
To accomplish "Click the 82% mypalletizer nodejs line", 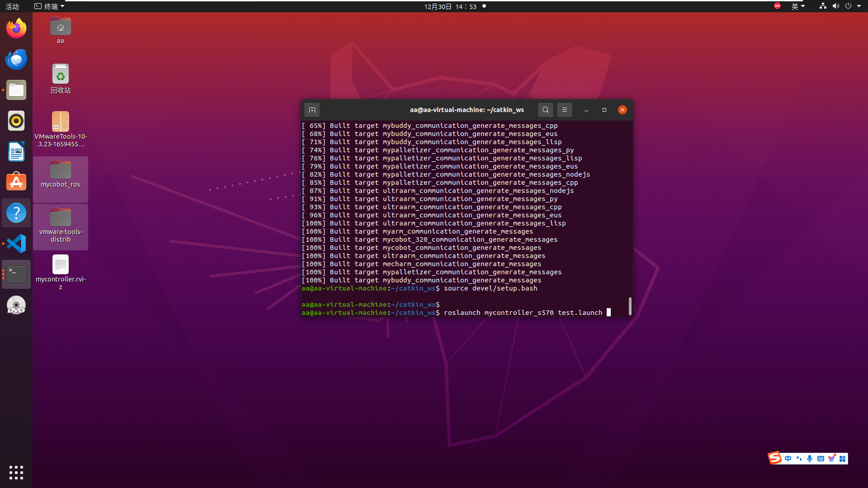I will pos(446,174).
